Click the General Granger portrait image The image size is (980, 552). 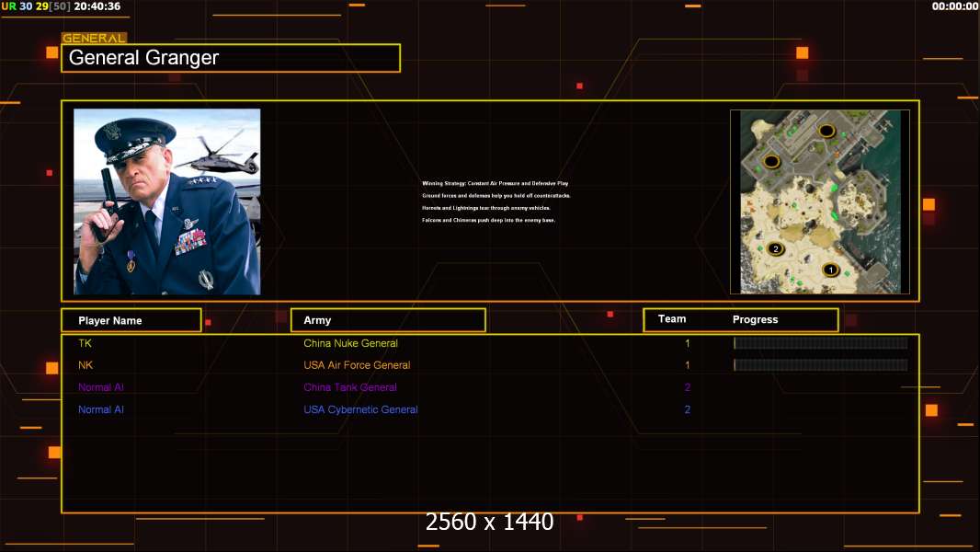[x=167, y=201]
